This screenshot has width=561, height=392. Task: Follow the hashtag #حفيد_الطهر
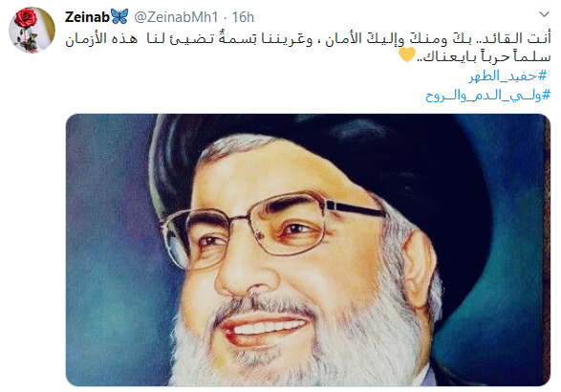(x=508, y=76)
